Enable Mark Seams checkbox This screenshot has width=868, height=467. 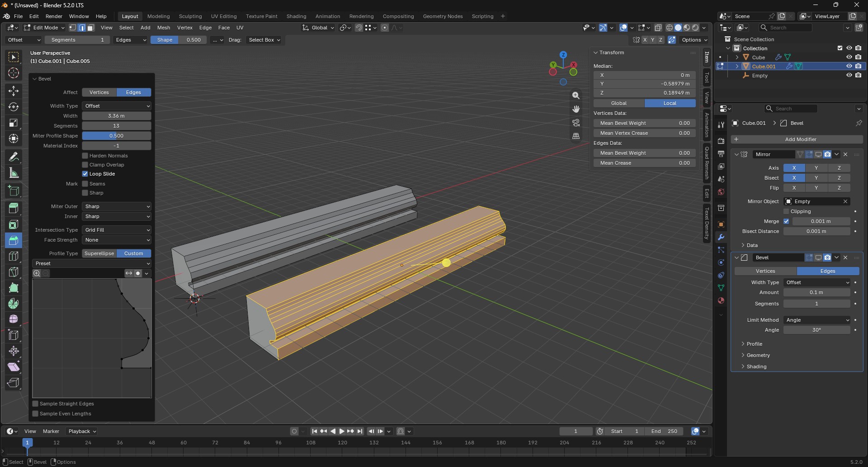point(85,184)
